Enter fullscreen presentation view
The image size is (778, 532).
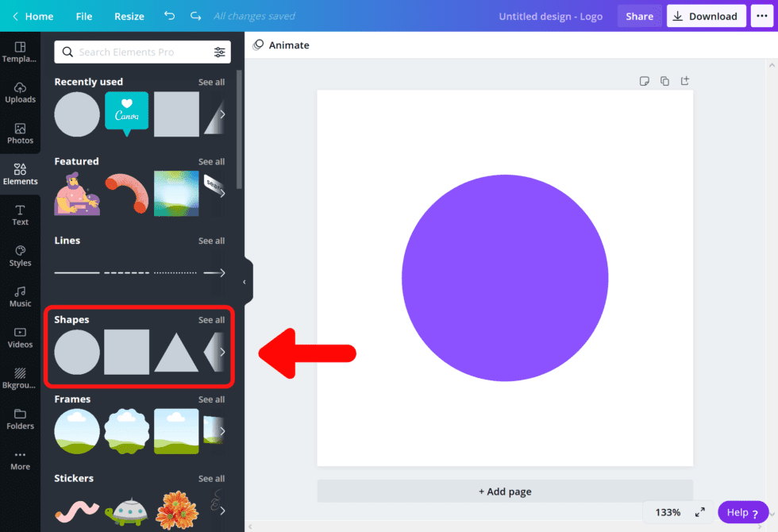point(699,512)
